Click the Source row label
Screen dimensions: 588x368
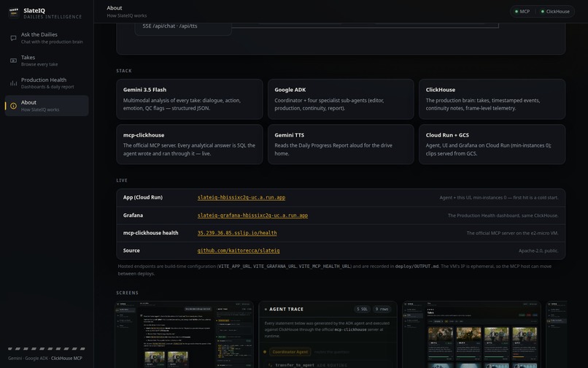coord(131,250)
